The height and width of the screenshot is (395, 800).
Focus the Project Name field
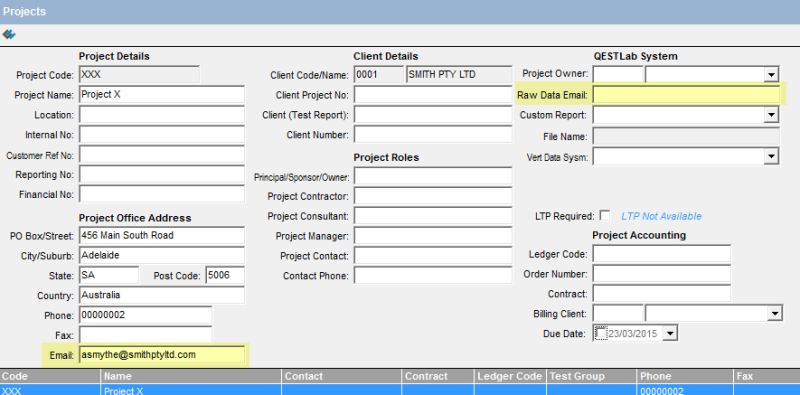(162, 95)
